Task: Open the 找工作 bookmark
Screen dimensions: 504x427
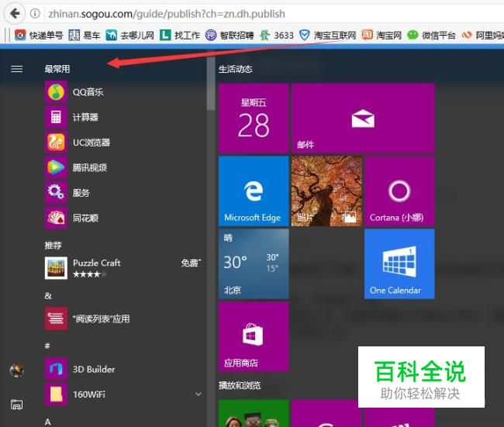Action: coord(180,35)
